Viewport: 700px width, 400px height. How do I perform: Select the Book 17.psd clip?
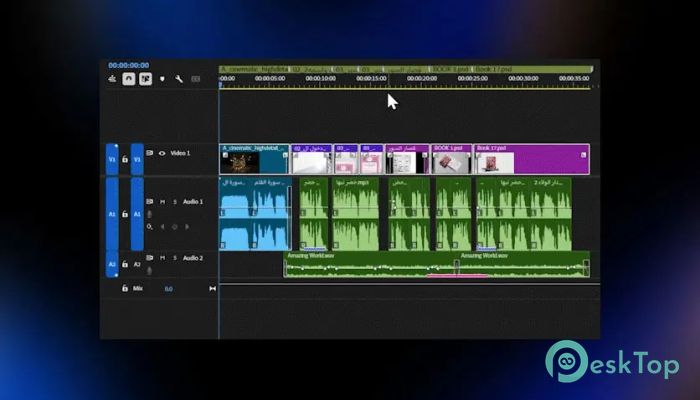tap(531, 159)
